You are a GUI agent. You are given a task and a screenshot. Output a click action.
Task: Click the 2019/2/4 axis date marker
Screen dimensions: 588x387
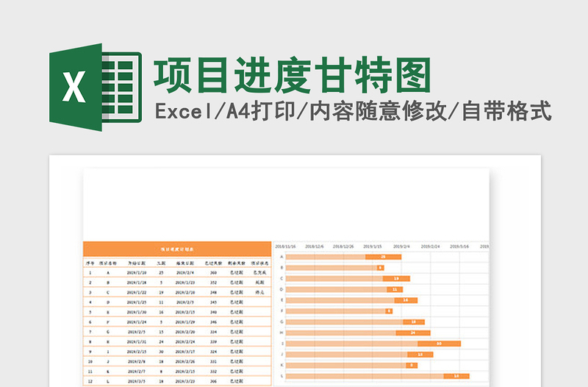pyautogui.click(x=401, y=247)
